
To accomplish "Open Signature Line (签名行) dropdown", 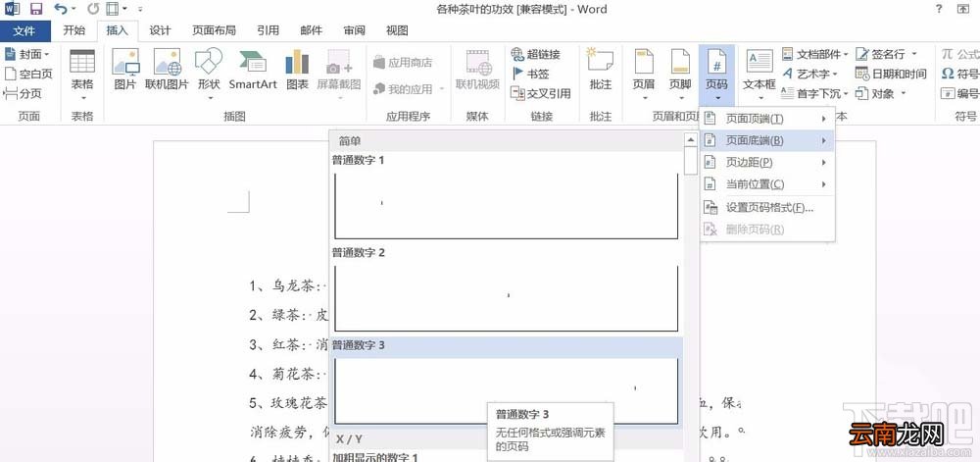I will (886, 54).
